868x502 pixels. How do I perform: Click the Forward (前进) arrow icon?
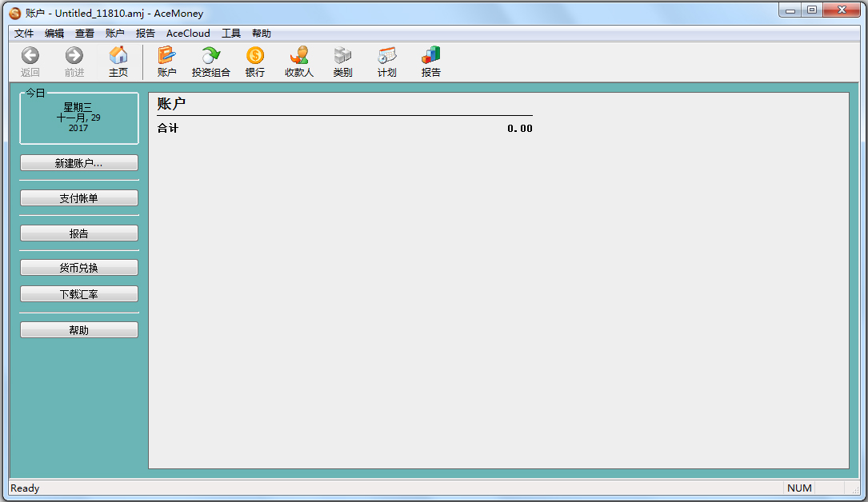pyautogui.click(x=74, y=55)
